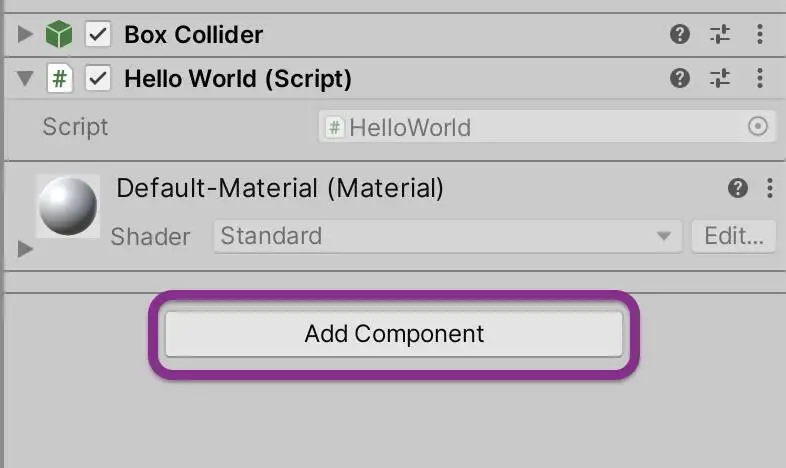Click the material sphere preview thumbnail
Screen dimensions: 786x468
click(68, 206)
